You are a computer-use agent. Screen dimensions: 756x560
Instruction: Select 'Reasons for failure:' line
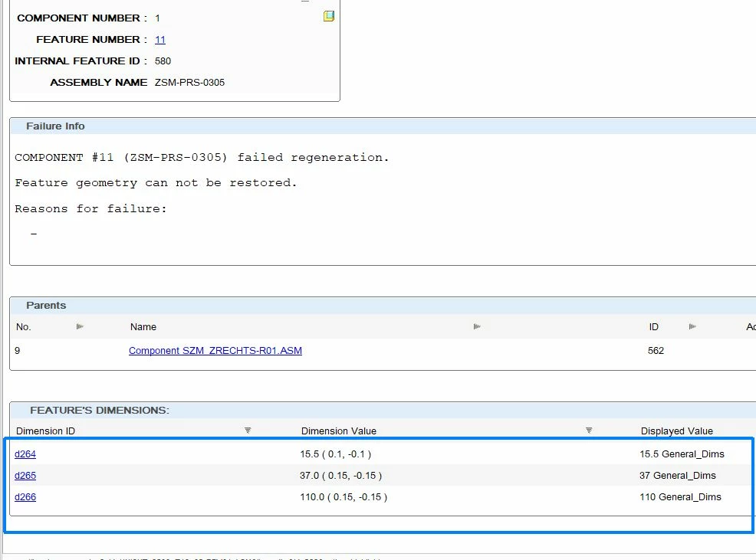(90, 208)
